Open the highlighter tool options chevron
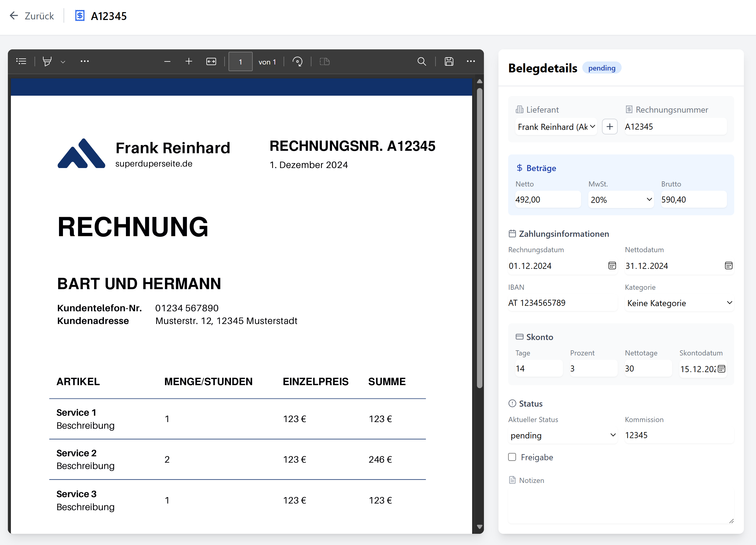Viewport: 756px width, 545px height. (63, 62)
